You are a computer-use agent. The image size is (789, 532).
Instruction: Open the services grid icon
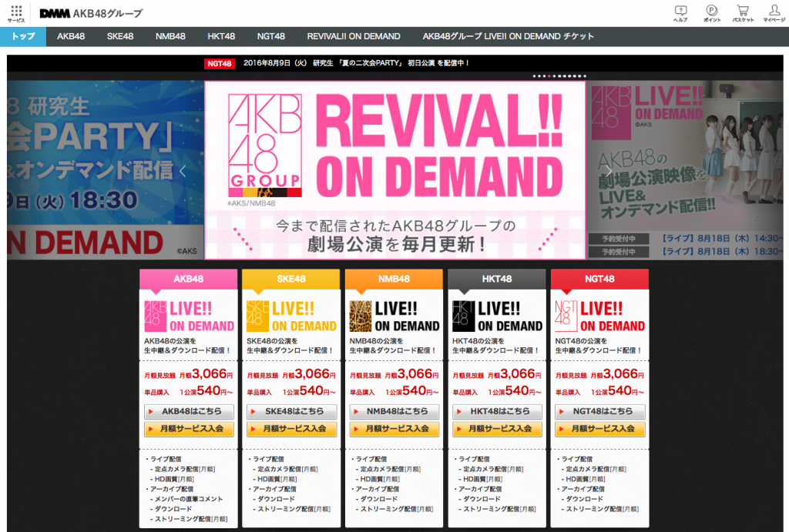[x=16, y=13]
